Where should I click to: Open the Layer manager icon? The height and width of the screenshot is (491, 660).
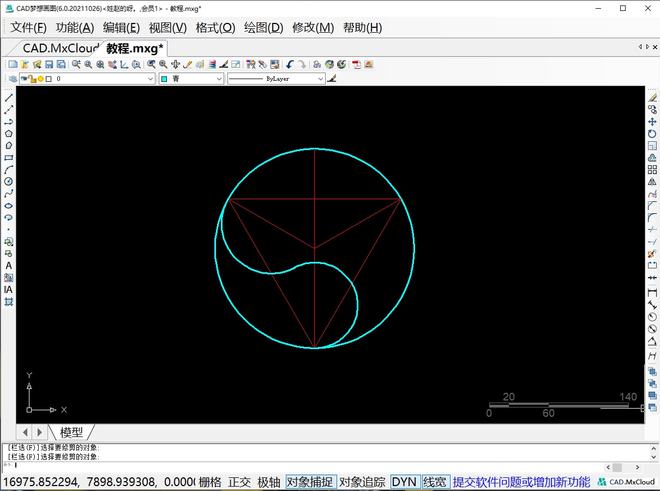point(13,79)
